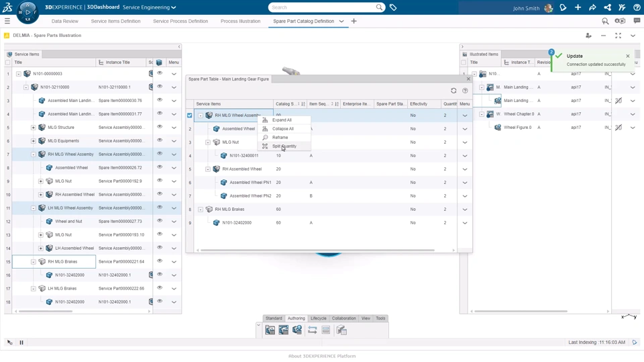The height and width of the screenshot is (362, 644).
Task: Click the Item Seq column header
Action: click(323, 104)
